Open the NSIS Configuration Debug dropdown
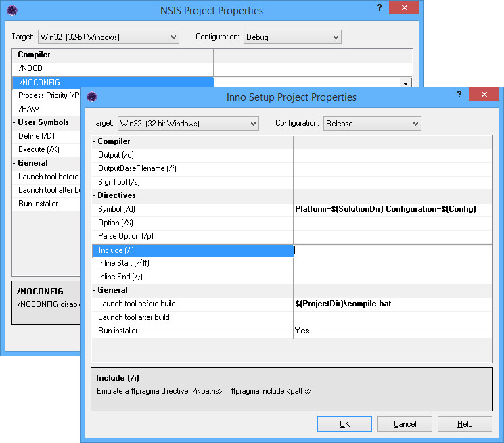This screenshot has height=443, width=504. tap(292, 37)
